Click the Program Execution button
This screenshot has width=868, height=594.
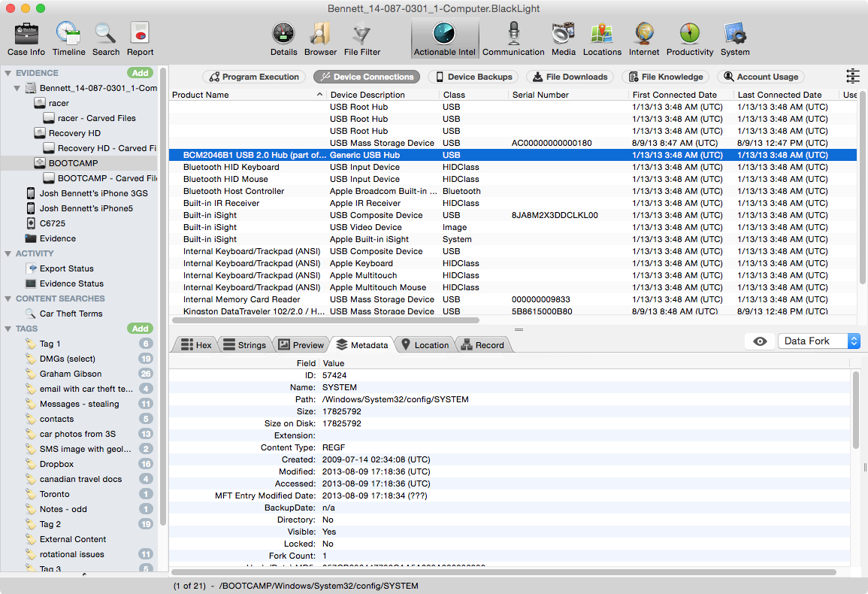pos(254,77)
